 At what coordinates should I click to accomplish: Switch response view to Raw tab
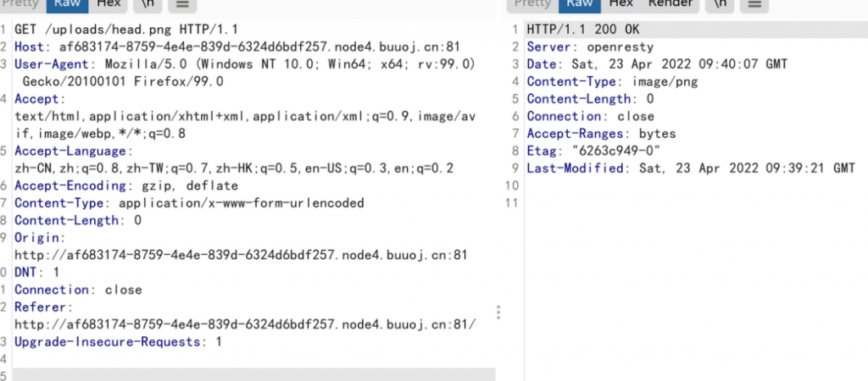(x=578, y=4)
